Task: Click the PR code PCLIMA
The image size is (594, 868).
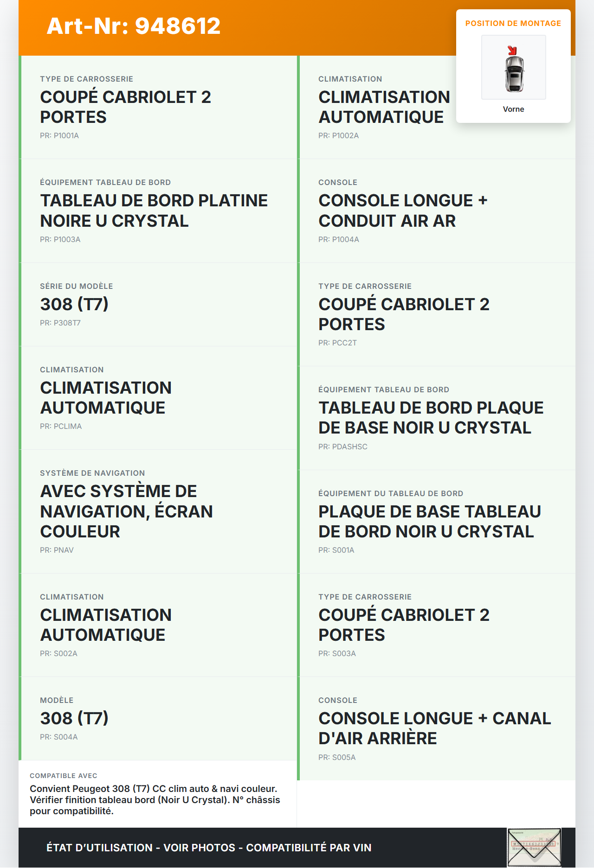Action: (x=61, y=426)
